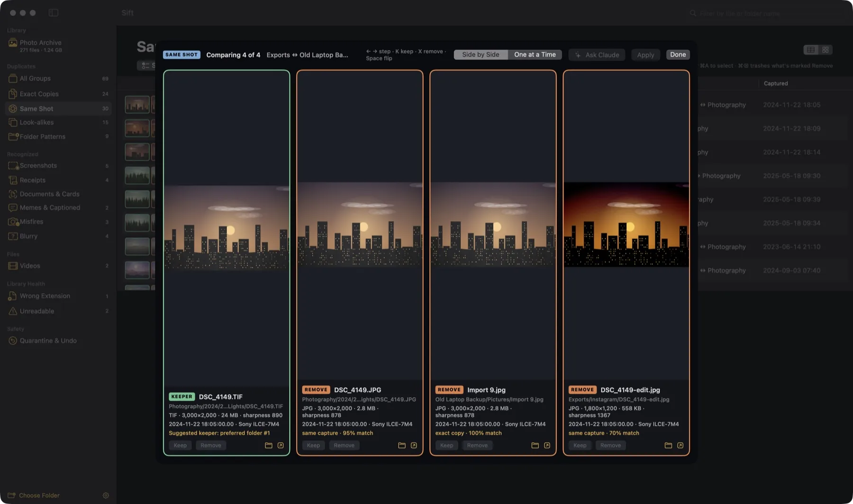Keep the DSC_4149.TIF file
Image resolution: width=853 pixels, height=504 pixels.
[x=180, y=445]
